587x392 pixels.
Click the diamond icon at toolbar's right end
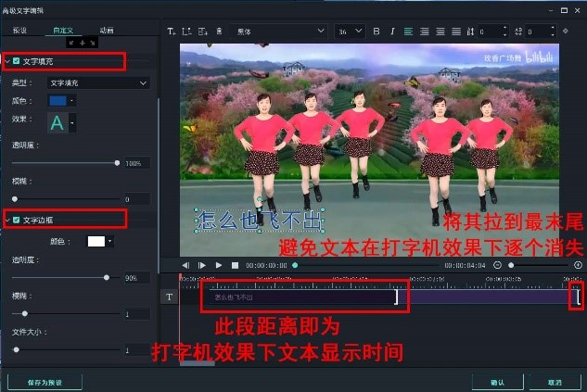(x=566, y=32)
